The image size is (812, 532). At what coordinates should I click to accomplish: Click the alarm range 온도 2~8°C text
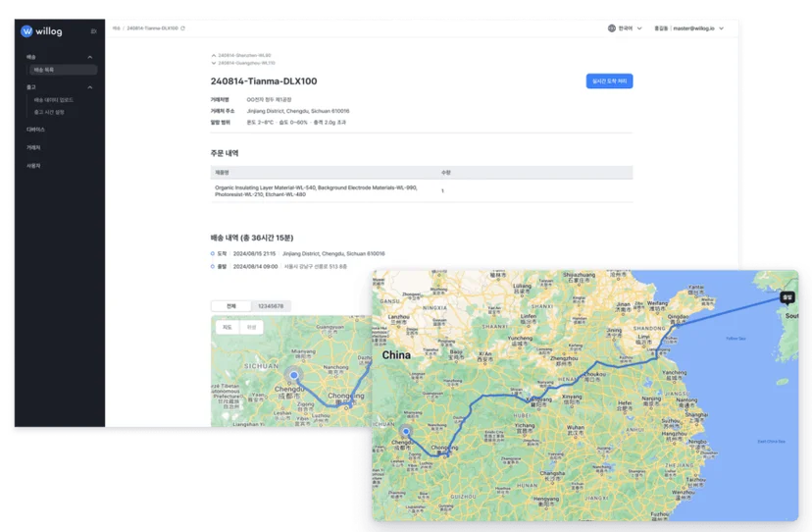(x=296, y=123)
